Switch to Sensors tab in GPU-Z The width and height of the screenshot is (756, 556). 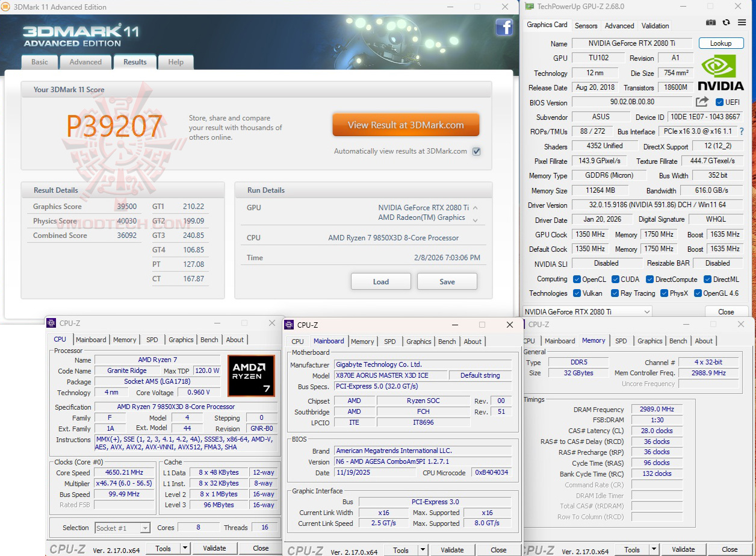click(586, 26)
